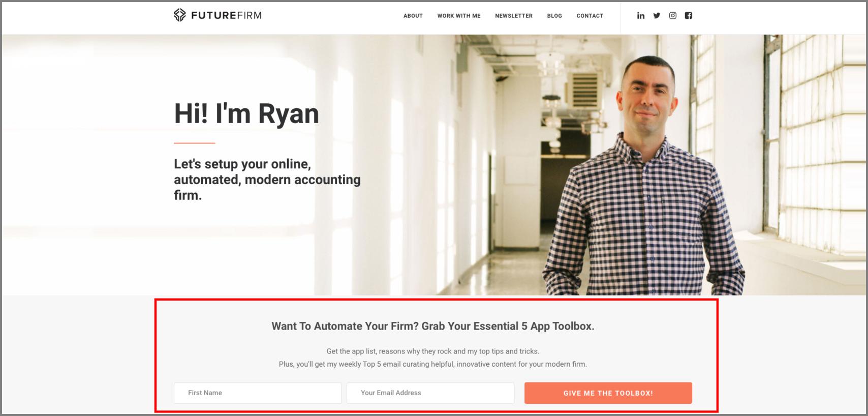The height and width of the screenshot is (416, 868).
Task: Click the weekly Top 5 email description
Action: point(433,364)
